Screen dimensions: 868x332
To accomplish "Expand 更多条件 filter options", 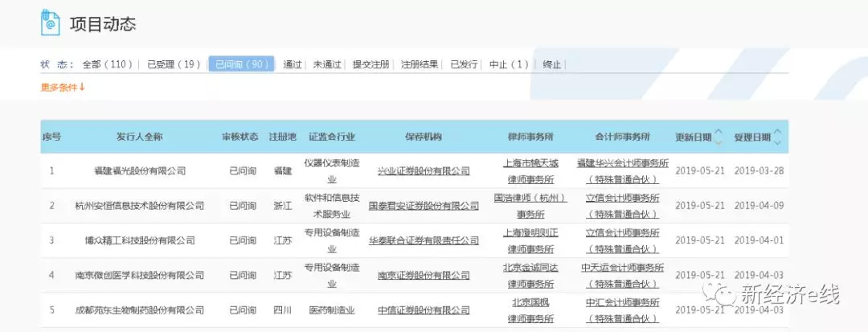I will [63, 88].
